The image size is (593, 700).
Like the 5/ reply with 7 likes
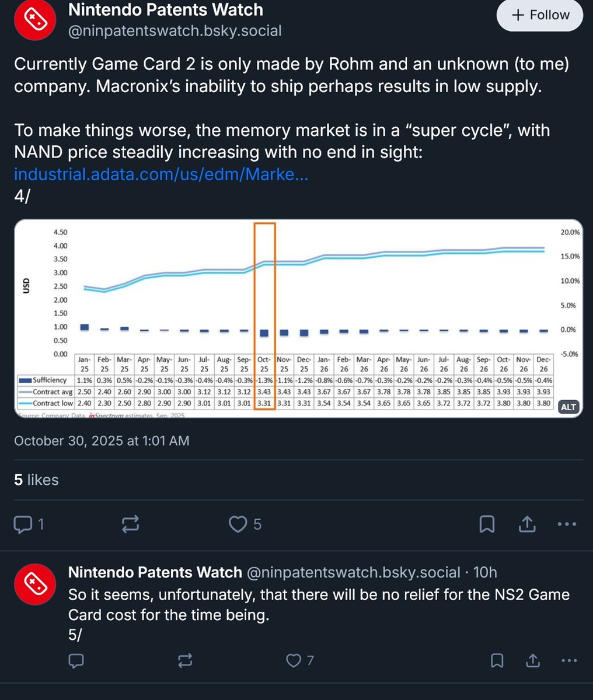click(293, 660)
